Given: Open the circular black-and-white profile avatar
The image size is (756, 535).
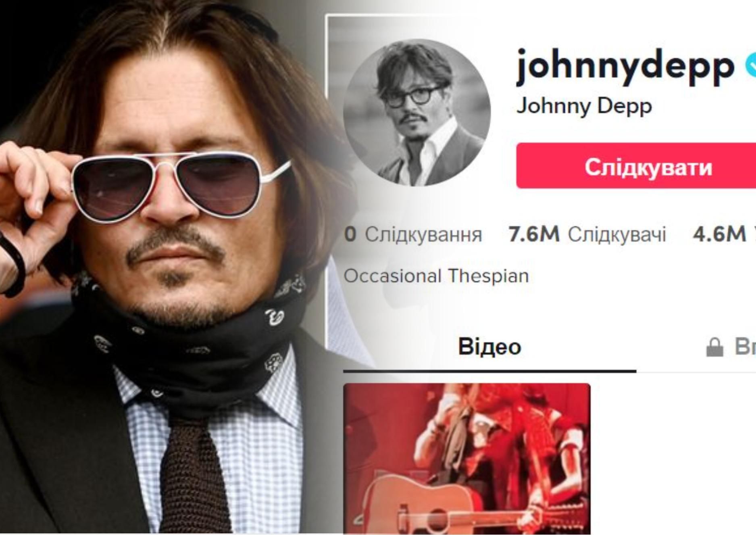Looking at the screenshot, I should tap(417, 113).
